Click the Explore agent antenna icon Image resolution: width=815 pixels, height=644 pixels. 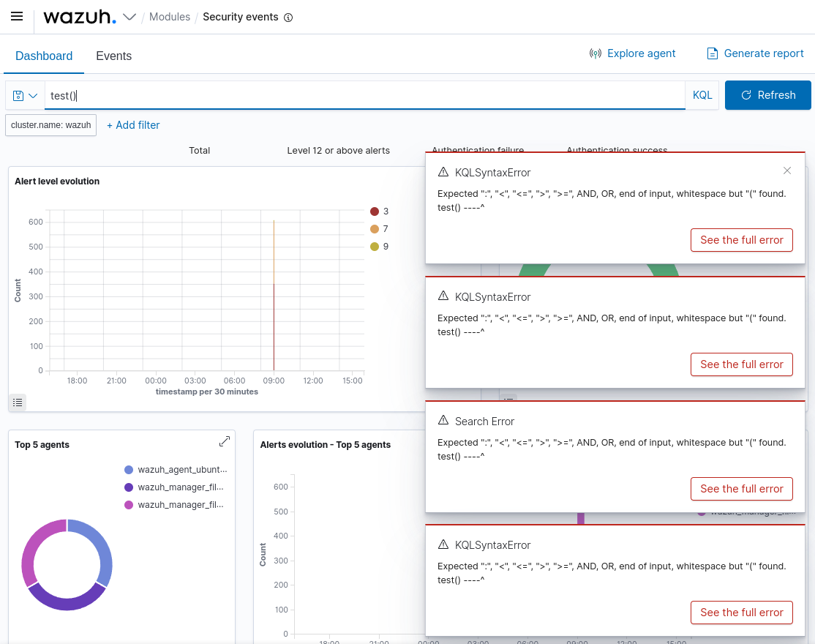pyautogui.click(x=596, y=53)
